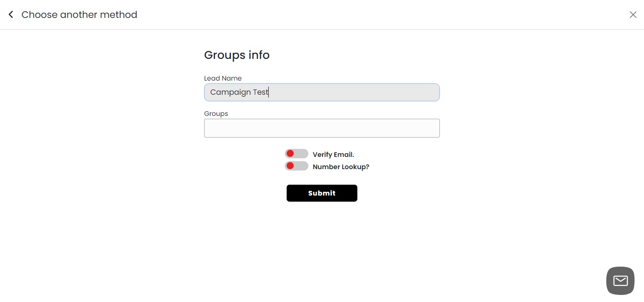Switch the Verify Email option off
The image size is (644, 302).
(x=296, y=153)
